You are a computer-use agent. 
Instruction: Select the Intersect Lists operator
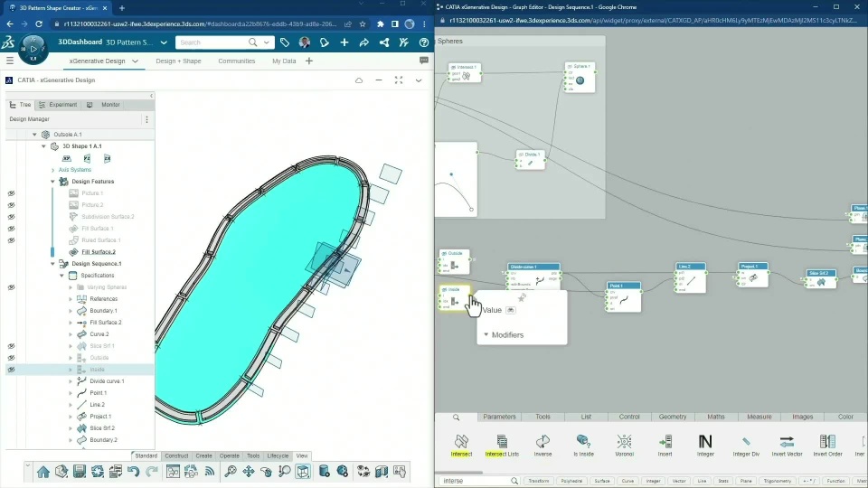tap(502, 446)
